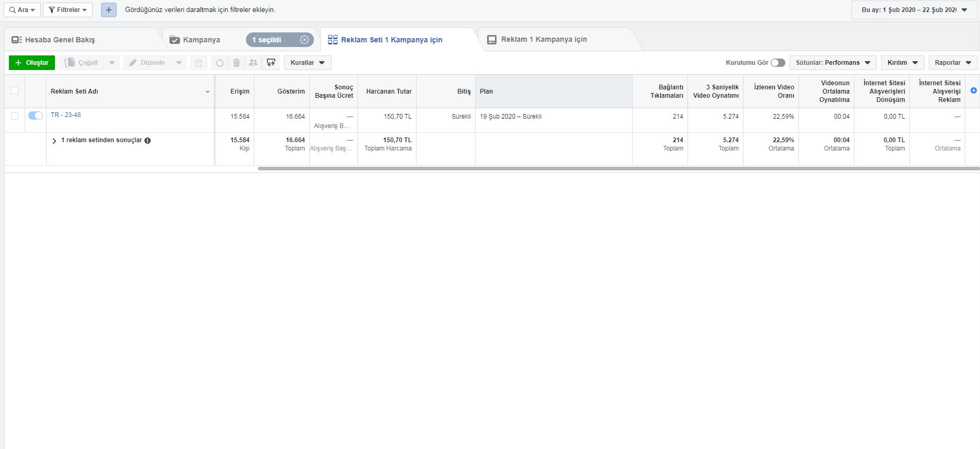Open the Kurallar dropdown

click(x=308, y=63)
